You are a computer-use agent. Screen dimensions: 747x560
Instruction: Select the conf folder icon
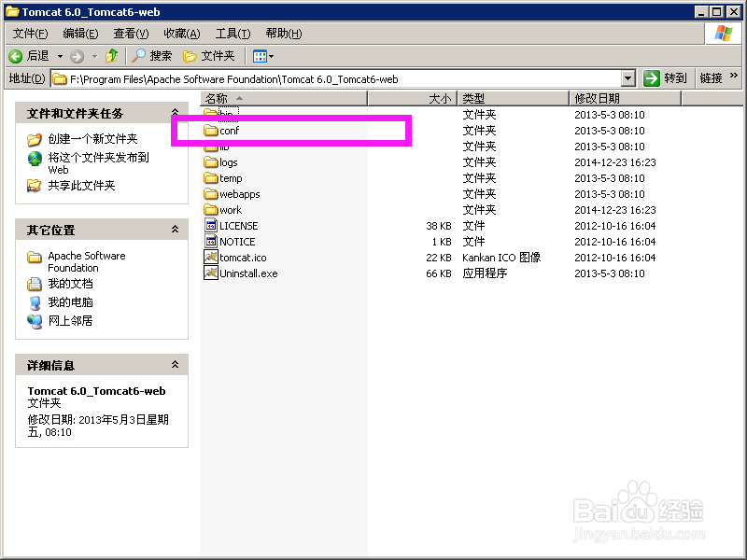[x=211, y=130]
